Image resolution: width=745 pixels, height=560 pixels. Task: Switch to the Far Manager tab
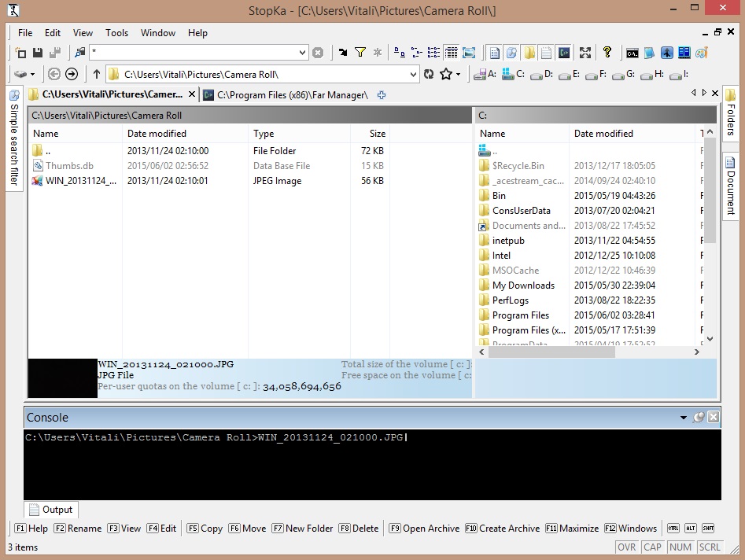(x=286, y=95)
